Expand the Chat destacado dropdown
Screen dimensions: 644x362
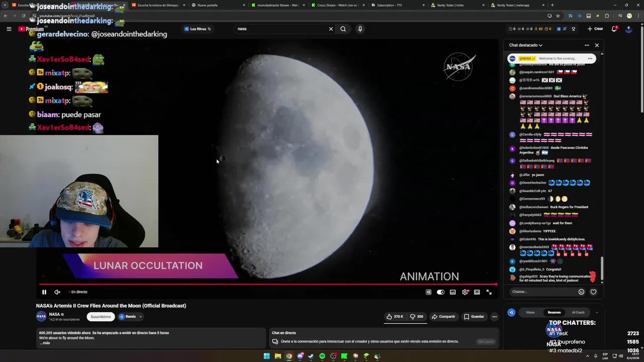(526, 45)
